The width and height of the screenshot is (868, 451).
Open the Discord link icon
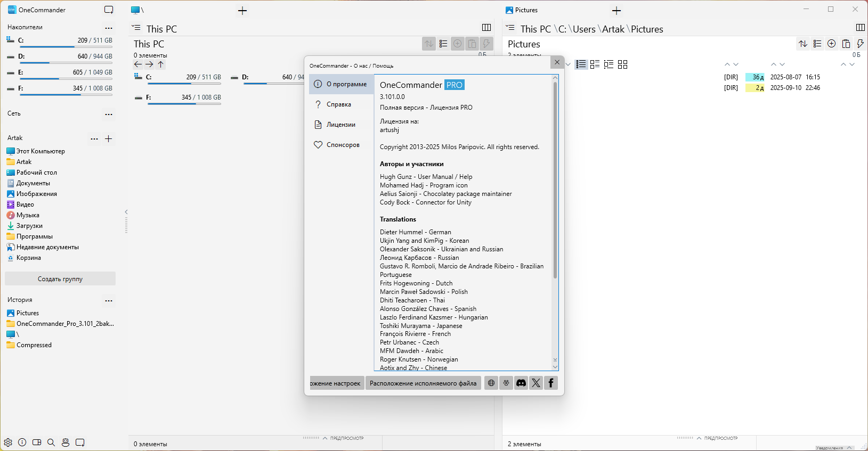[x=521, y=383]
